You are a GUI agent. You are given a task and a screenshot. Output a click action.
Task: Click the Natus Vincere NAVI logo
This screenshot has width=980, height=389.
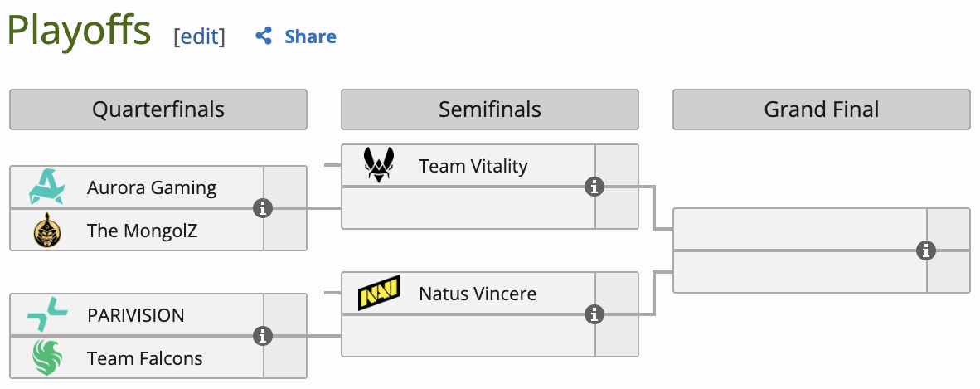(x=379, y=293)
